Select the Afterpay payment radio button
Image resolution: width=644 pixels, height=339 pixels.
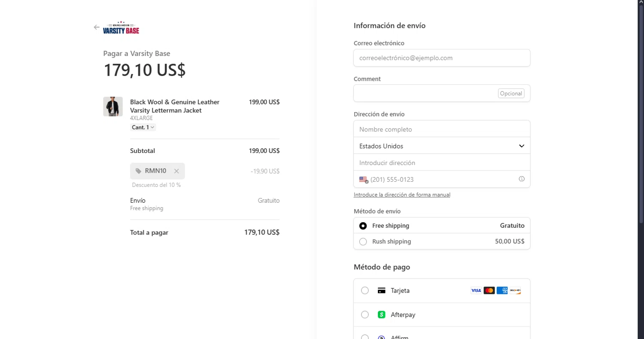(x=365, y=315)
